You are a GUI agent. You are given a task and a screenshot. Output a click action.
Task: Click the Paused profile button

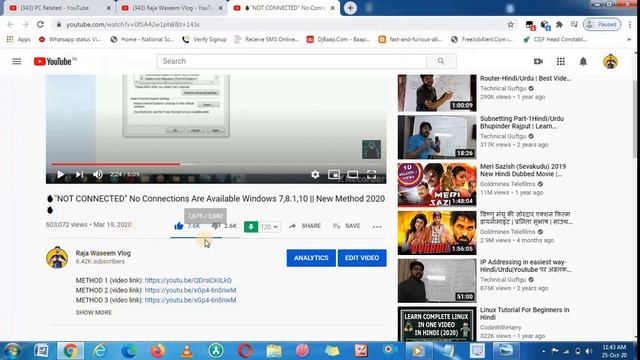click(x=602, y=24)
